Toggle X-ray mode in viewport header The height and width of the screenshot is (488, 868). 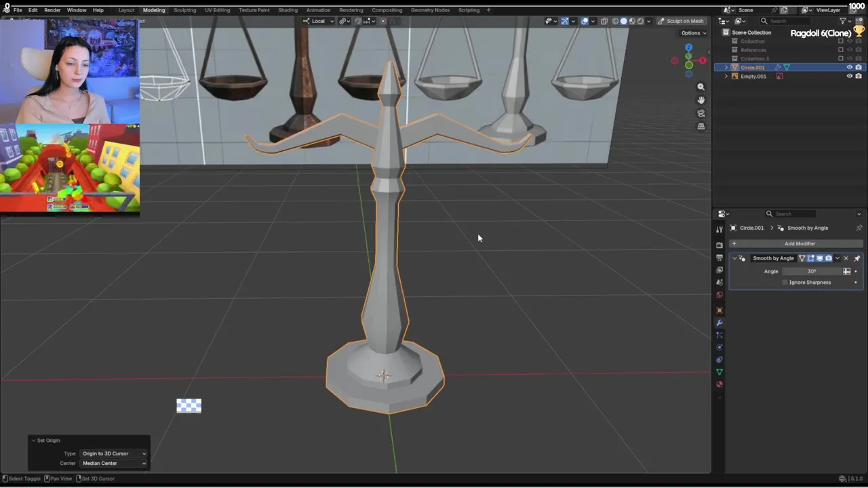(x=604, y=21)
